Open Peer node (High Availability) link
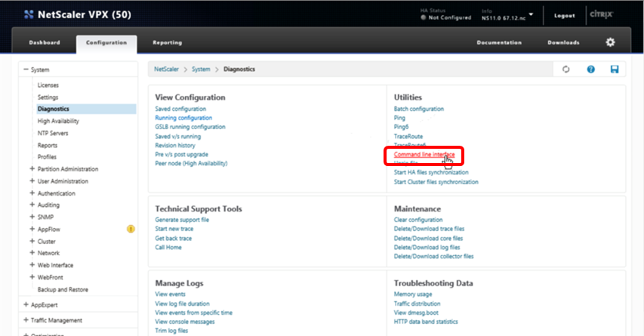Viewport: 644px width, 336px height. (191, 164)
